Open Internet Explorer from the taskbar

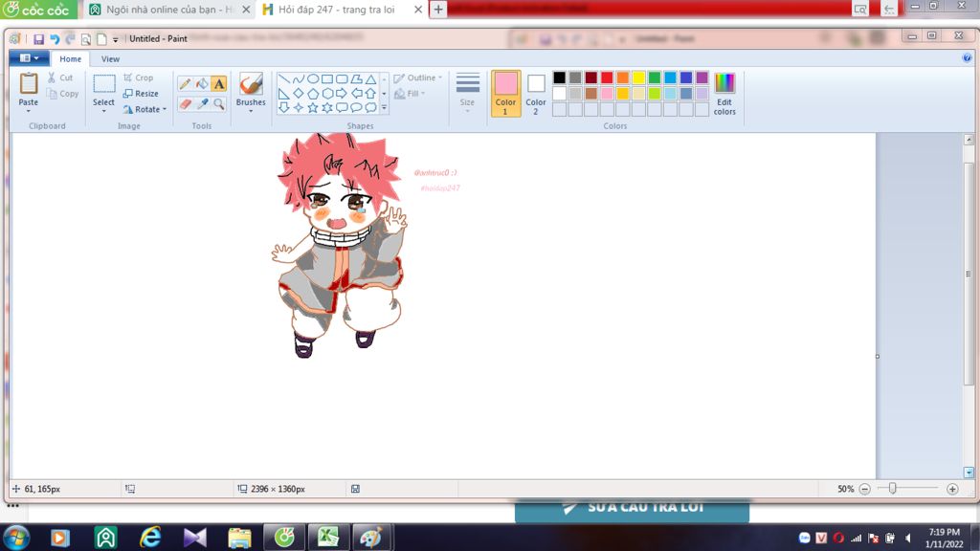[150, 538]
